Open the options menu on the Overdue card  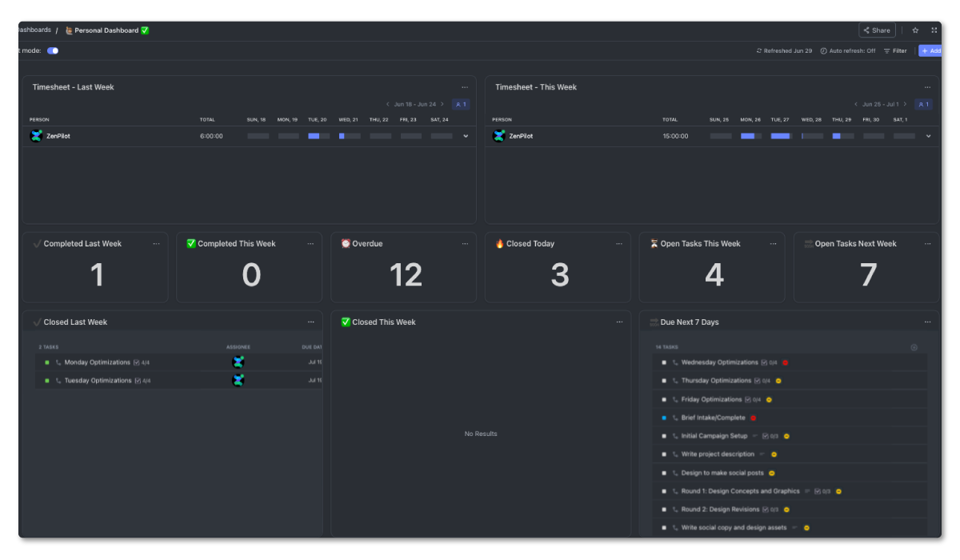[x=465, y=243]
